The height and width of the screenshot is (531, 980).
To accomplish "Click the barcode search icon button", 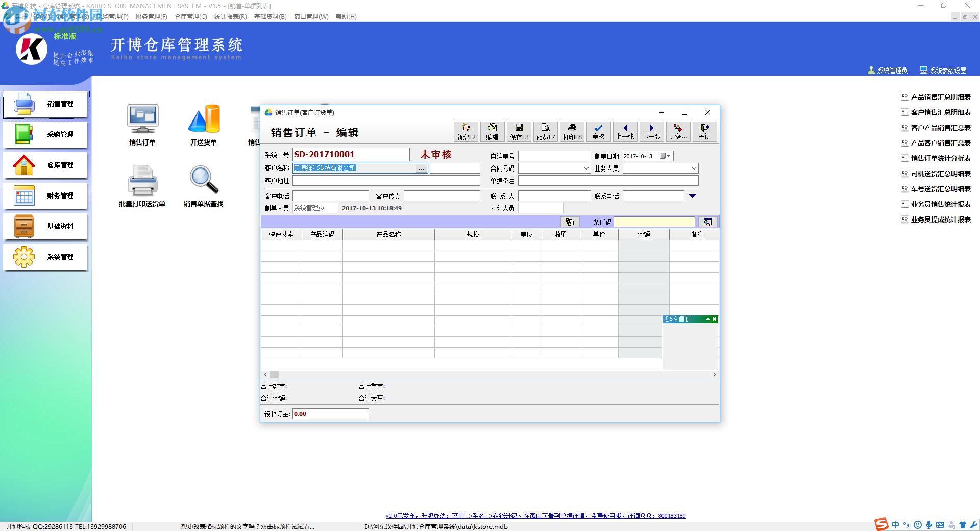I will pos(707,222).
